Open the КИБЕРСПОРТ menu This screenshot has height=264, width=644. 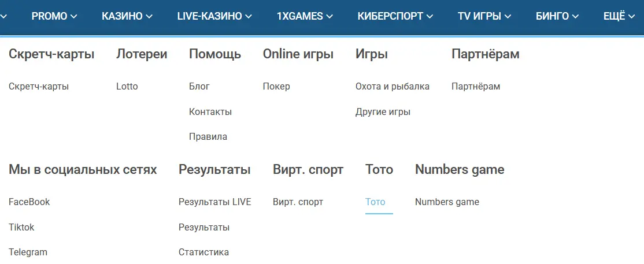(395, 16)
